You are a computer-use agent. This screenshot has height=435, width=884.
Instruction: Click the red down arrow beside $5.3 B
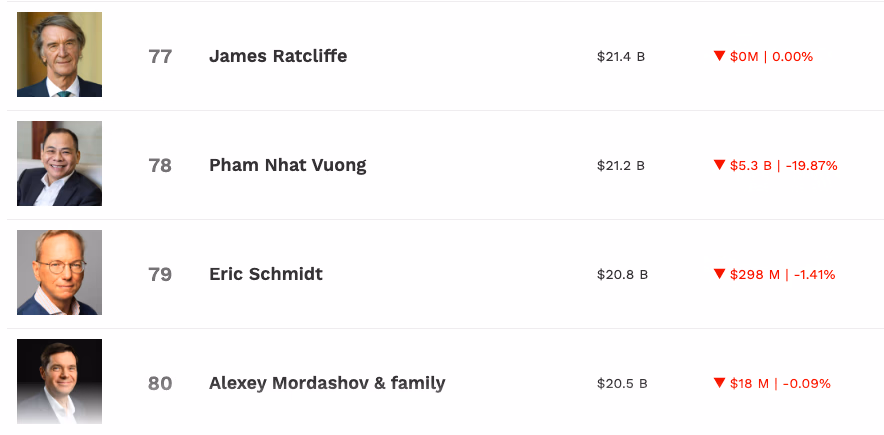click(719, 165)
